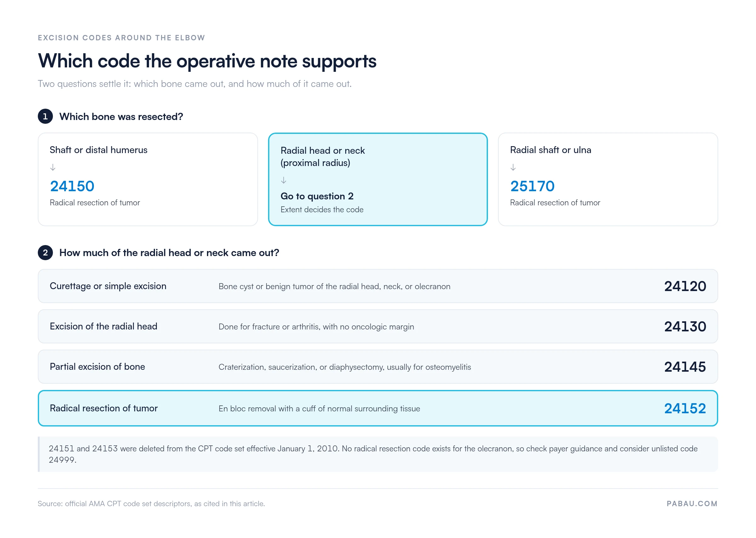The image size is (756, 538).
Task: Click the note about deleted codes 24151 and 24153
Action: pyautogui.click(x=378, y=454)
